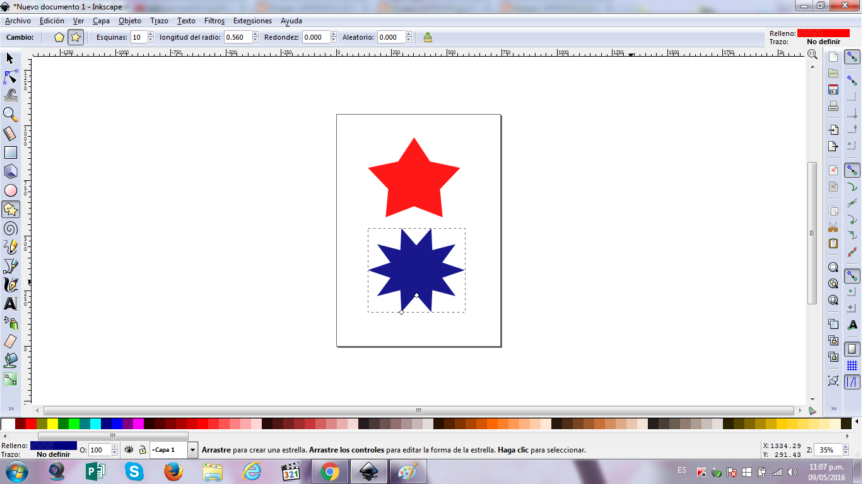Select the 3D box tool
This screenshot has height=484, width=868.
coord(9,171)
